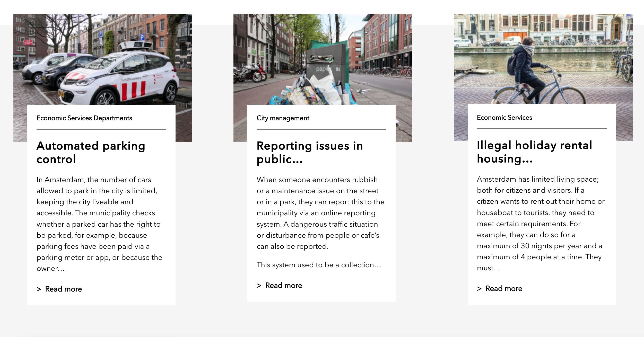Click arrow before parking control Read more
This screenshot has height=337, width=644.
coord(39,289)
